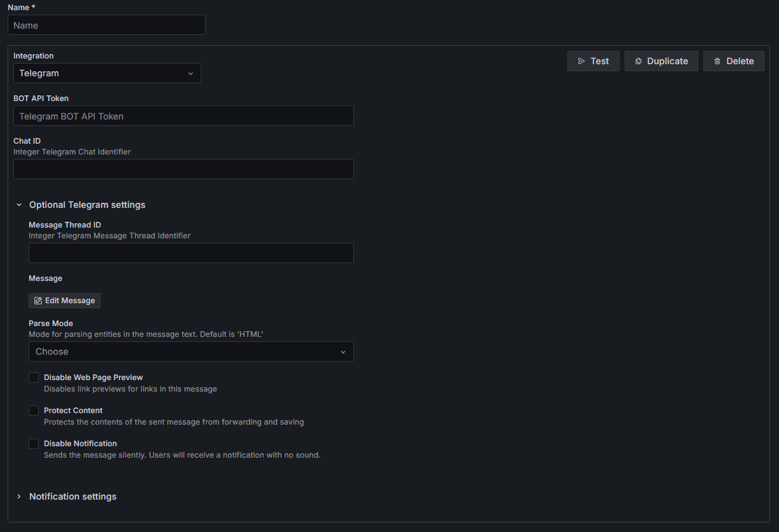The width and height of the screenshot is (779, 532).
Task: Click the Chat ID input field
Action: click(184, 169)
